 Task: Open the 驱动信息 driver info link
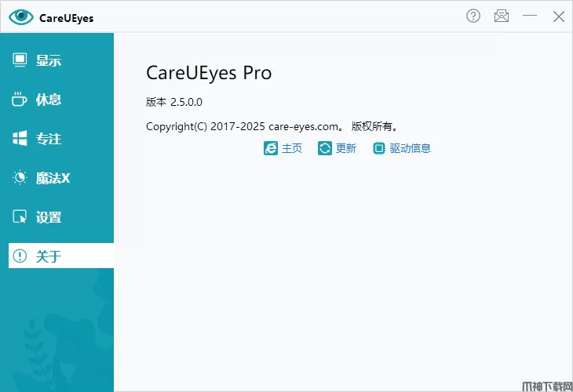click(410, 148)
